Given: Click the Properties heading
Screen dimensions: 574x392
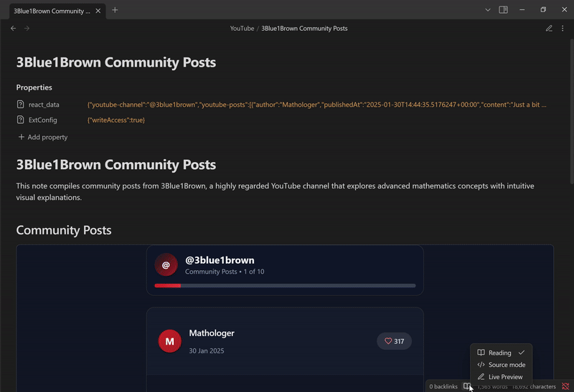Looking at the screenshot, I should [x=34, y=87].
